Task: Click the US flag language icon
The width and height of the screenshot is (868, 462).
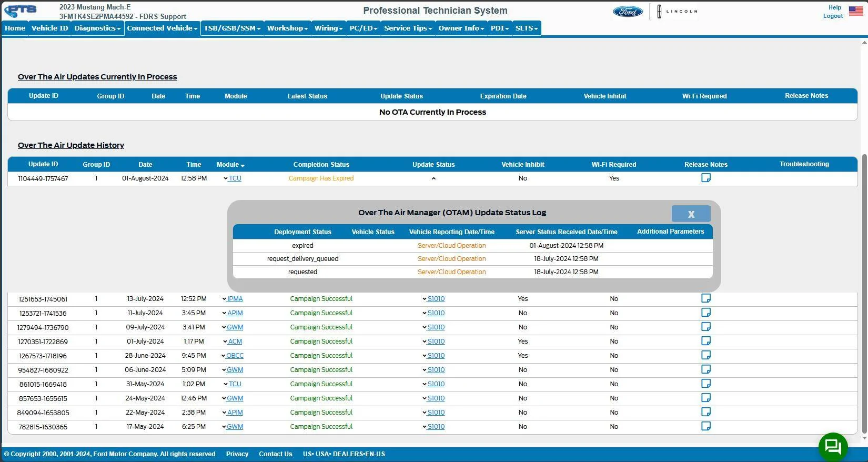Action: point(856,11)
